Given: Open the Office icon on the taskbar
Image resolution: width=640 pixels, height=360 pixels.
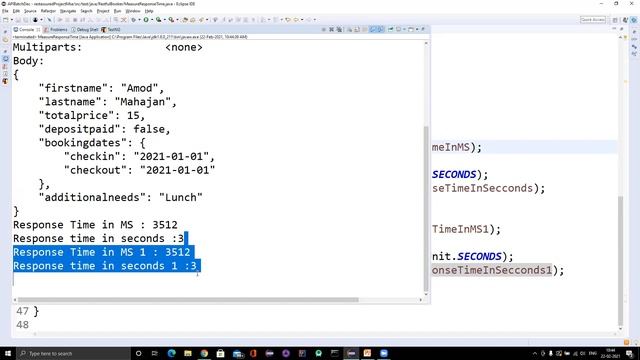Looking at the screenshot, I should click(253, 353).
